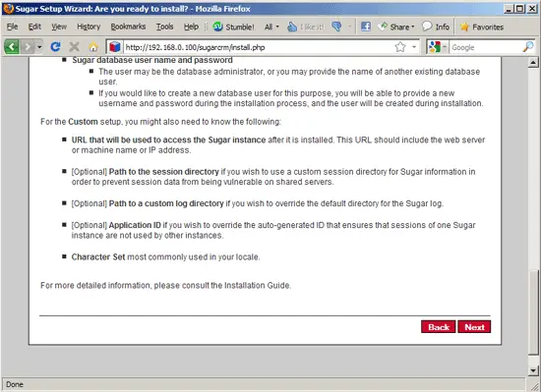This screenshot has height=392, width=541.
Task: Open the View menu
Action: pyautogui.click(x=59, y=27)
